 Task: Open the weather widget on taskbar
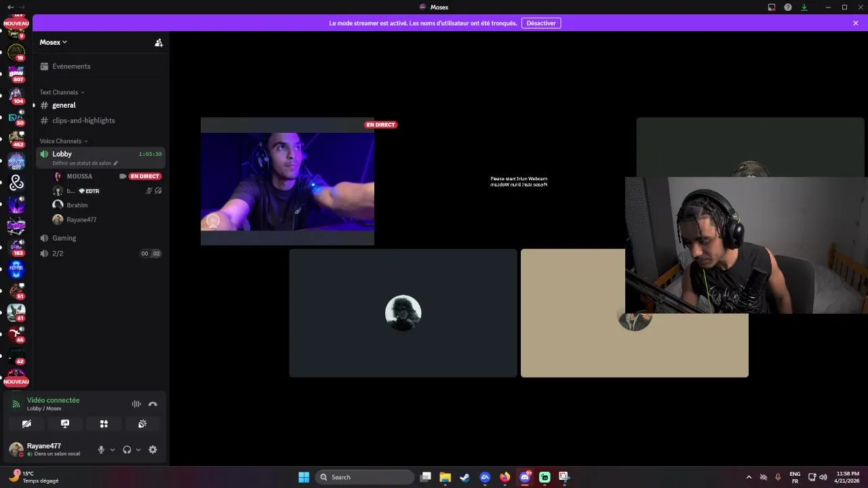coord(34,477)
